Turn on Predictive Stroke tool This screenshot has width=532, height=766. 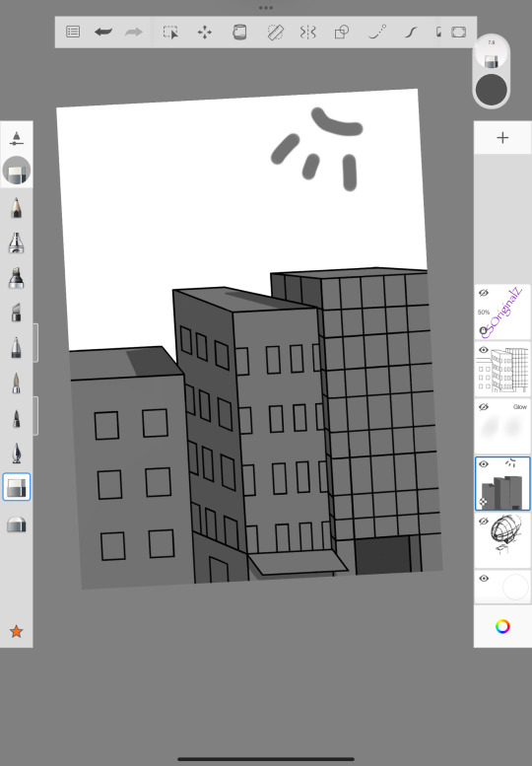click(376, 33)
